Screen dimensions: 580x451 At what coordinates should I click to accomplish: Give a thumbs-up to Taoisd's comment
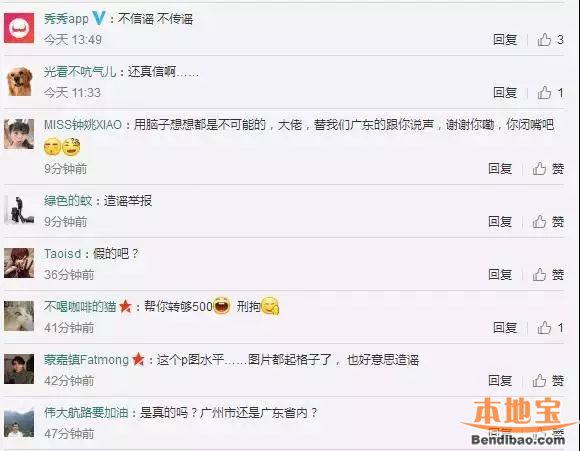[x=548, y=275]
